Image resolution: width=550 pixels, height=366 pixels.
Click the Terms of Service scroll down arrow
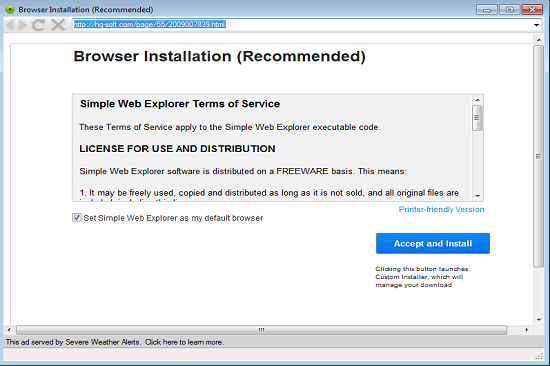pyautogui.click(x=477, y=196)
